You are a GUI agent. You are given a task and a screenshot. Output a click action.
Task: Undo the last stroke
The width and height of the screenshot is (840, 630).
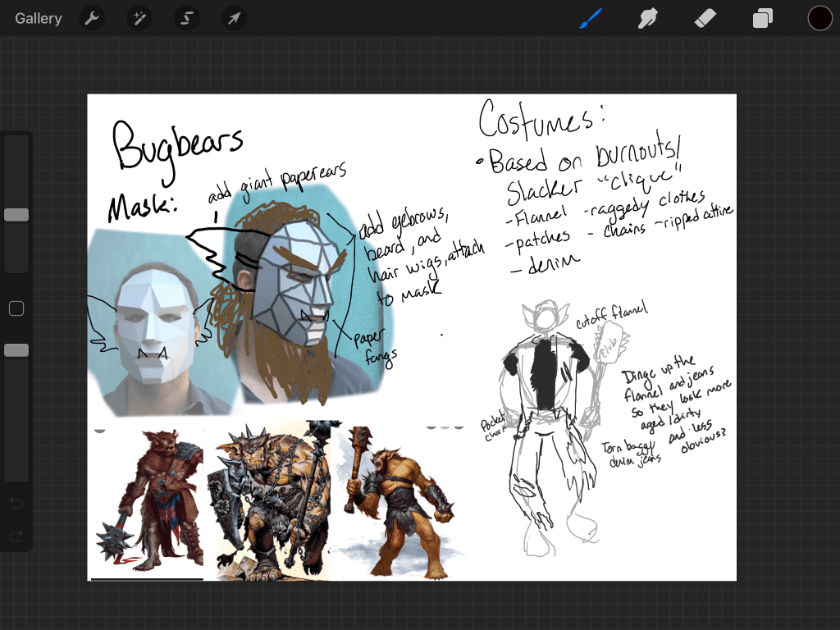click(x=16, y=503)
